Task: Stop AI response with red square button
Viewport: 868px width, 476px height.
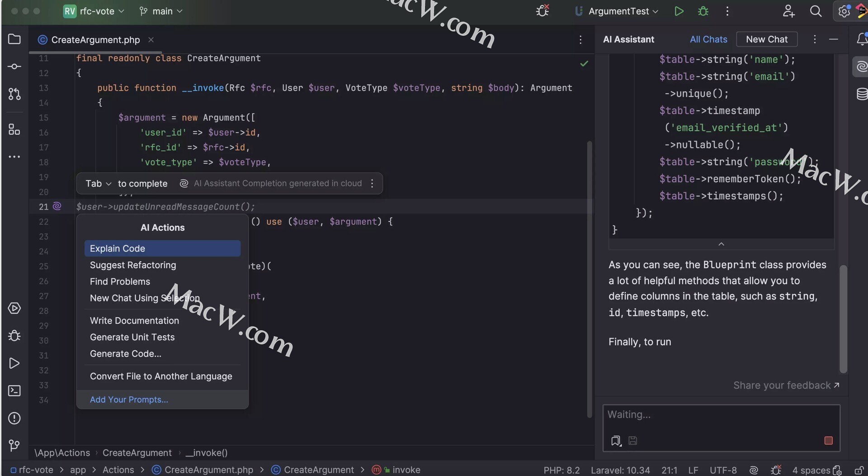Action: pyautogui.click(x=828, y=441)
